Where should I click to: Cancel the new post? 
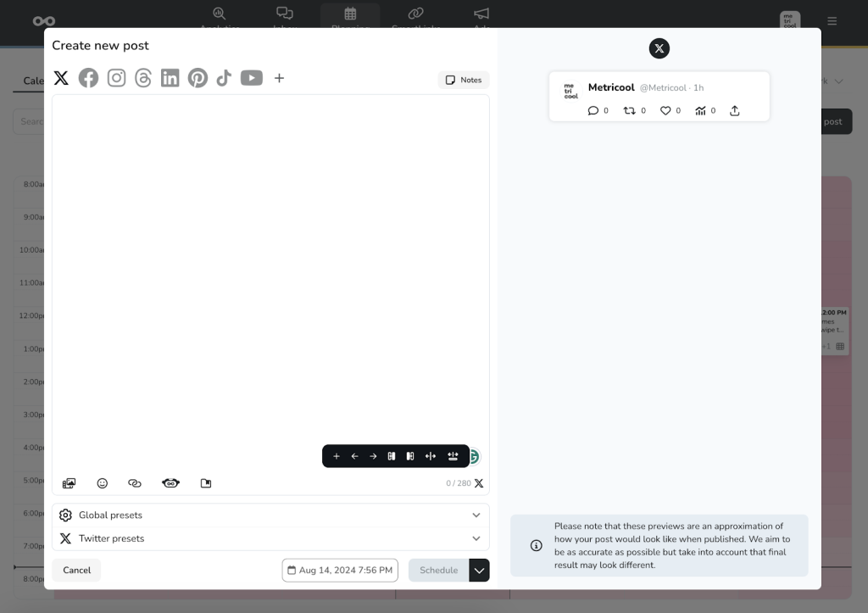(x=76, y=570)
